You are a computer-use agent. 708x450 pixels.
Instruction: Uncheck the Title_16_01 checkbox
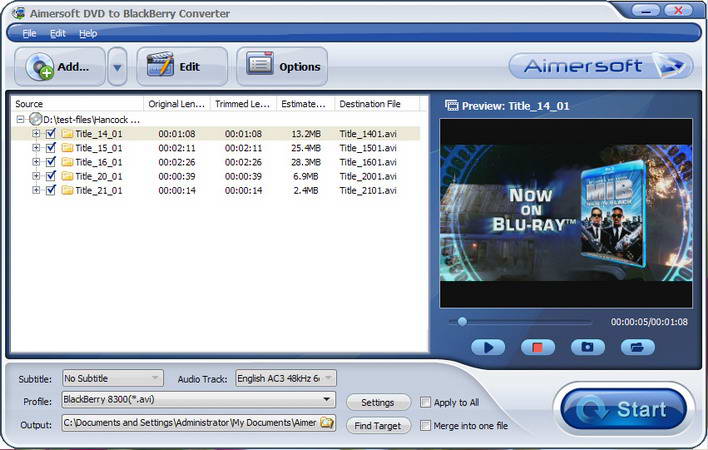(51, 162)
